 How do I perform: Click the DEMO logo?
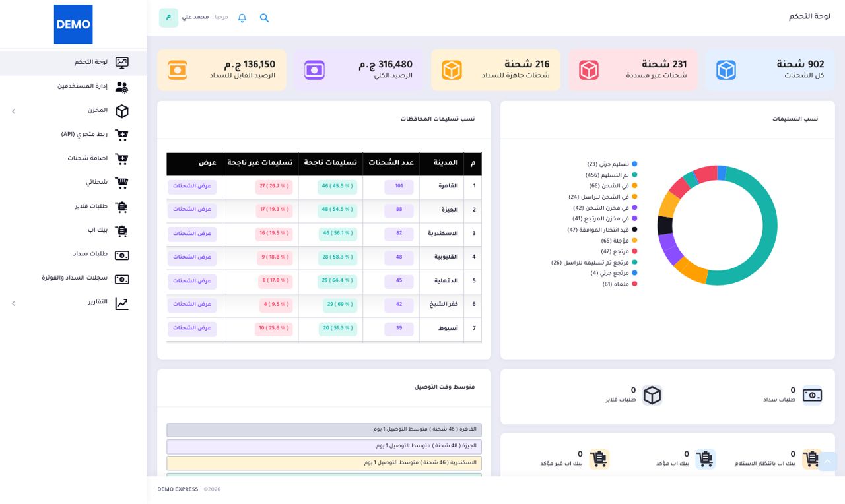pyautogui.click(x=73, y=24)
